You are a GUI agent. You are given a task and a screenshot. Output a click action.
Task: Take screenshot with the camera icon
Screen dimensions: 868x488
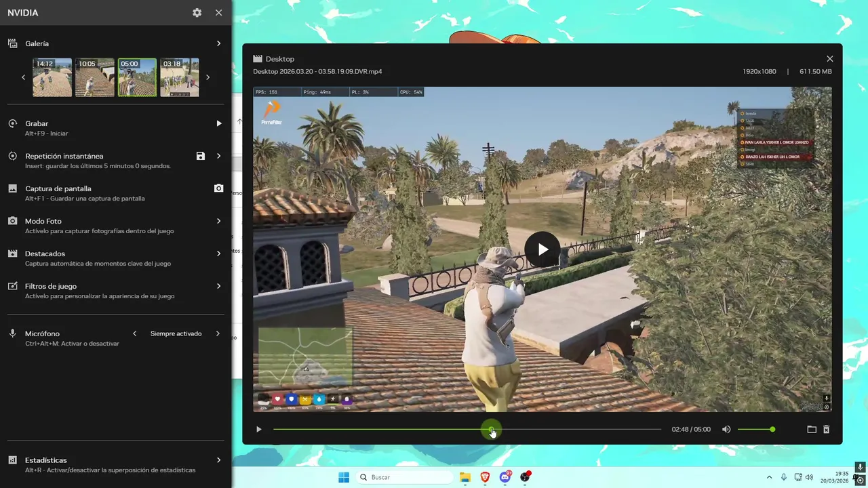pyautogui.click(x=218, y=188)
